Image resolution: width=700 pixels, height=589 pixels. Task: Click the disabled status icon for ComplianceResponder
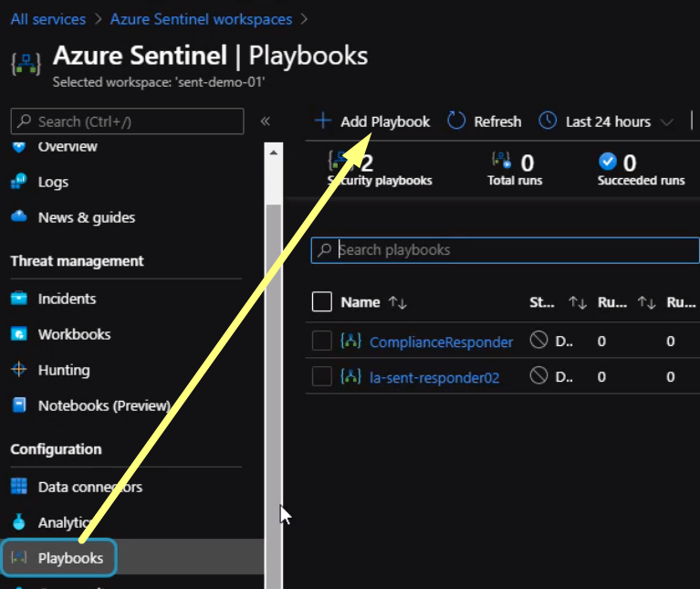click(x=538, y=340)
